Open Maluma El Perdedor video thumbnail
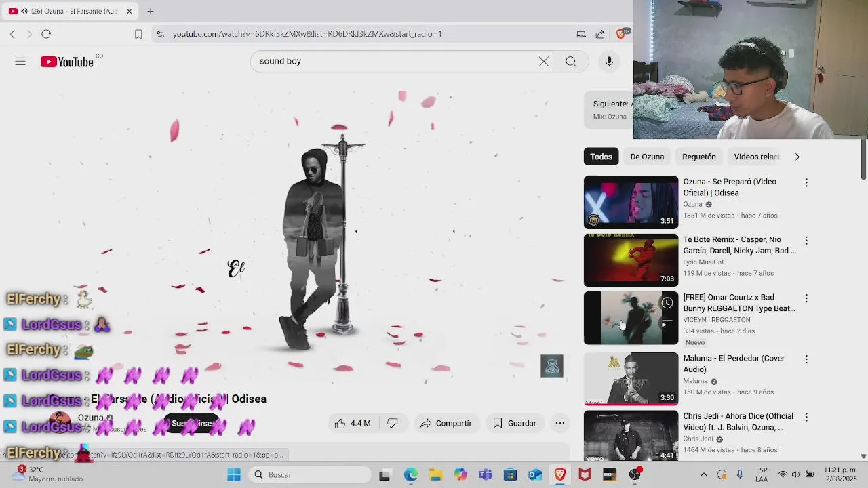This screenshot has width=868, height=488. click(x=631, y=378)
